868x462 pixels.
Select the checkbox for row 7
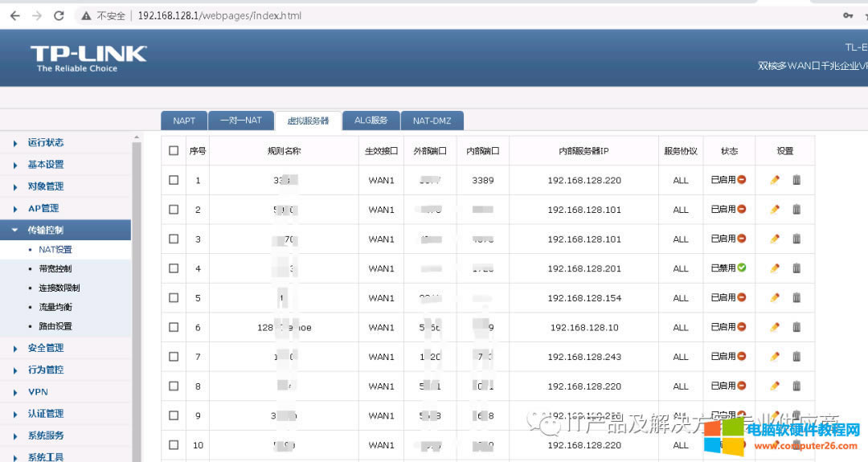174,357
